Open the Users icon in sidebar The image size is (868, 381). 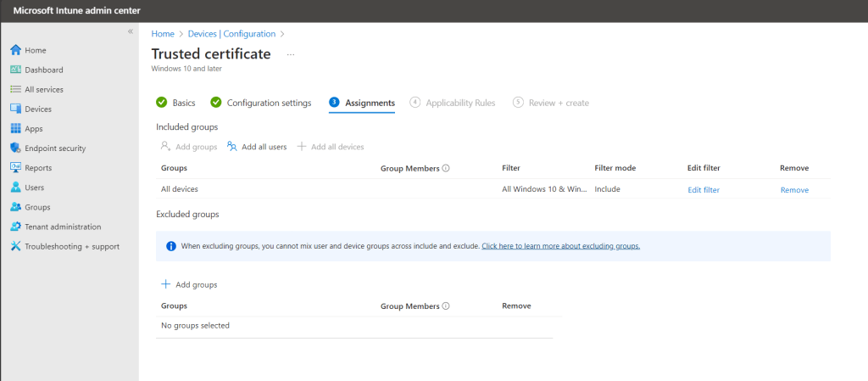(x=15, y=188)
